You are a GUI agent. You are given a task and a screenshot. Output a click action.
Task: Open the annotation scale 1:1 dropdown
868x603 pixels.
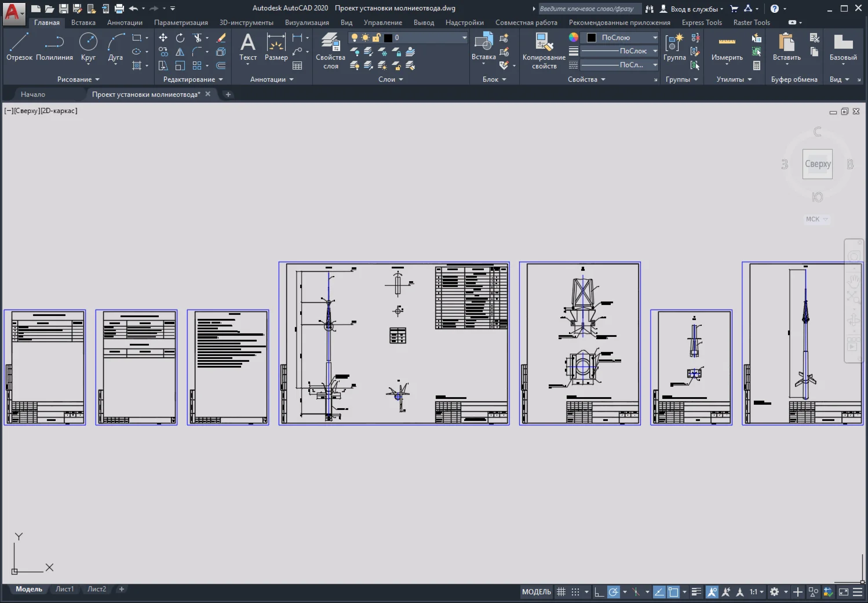757,592
